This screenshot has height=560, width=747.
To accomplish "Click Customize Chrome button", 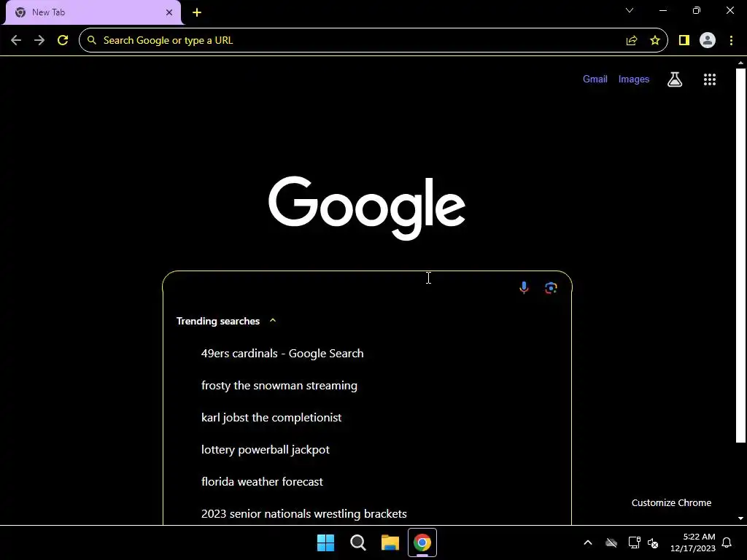I will click(x=671, y=503).
